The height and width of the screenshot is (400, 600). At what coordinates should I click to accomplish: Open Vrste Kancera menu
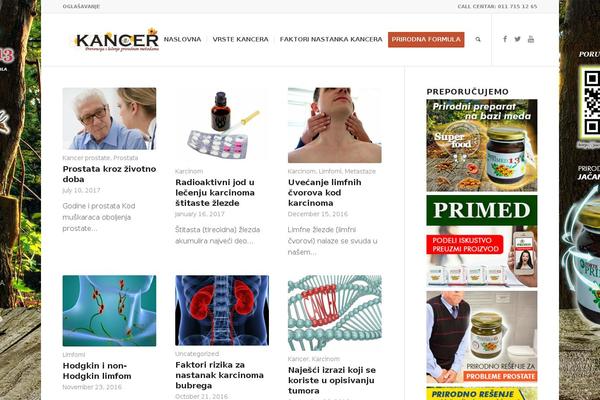pos(240,39)
